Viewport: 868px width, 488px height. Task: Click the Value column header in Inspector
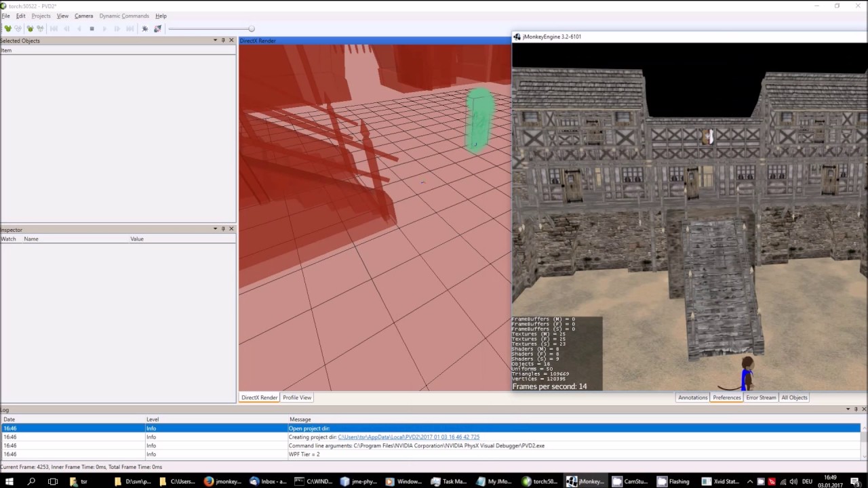click(x=137, y=239)
